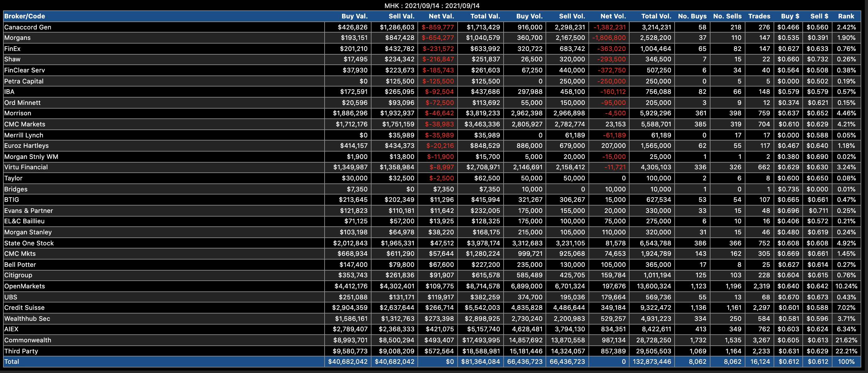Select the Canaccord Gen broker row

coord(432,27)
